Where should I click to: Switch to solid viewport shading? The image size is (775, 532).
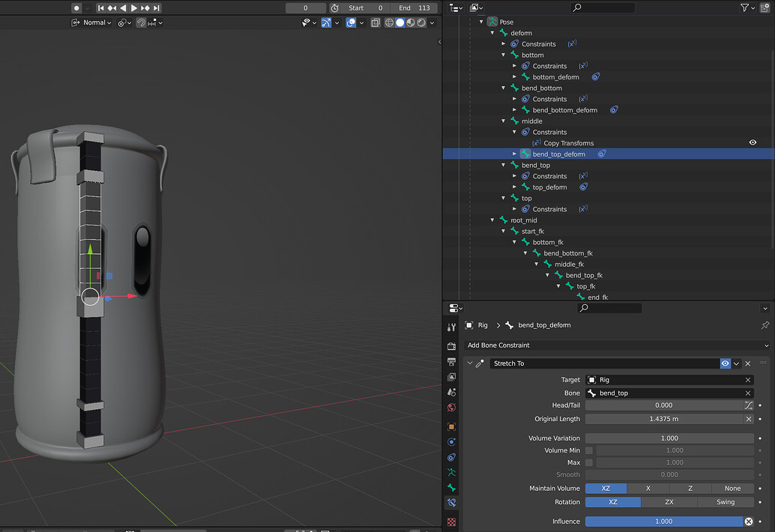(399, 22)
